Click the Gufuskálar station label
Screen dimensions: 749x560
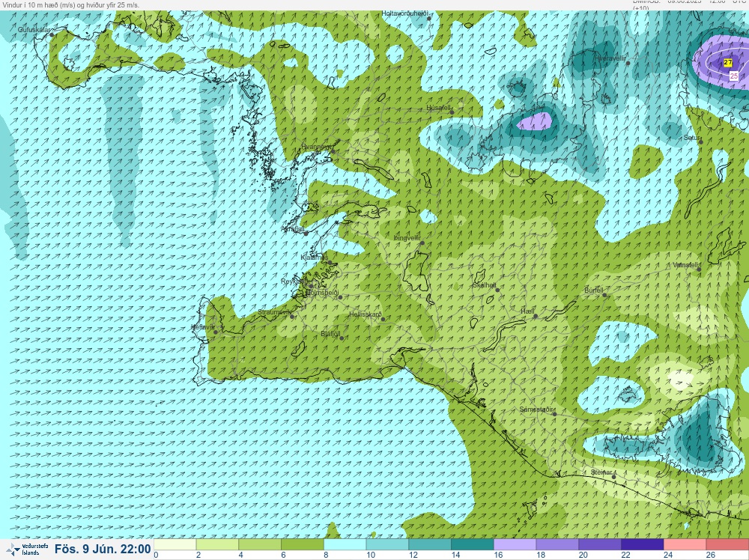34,30
